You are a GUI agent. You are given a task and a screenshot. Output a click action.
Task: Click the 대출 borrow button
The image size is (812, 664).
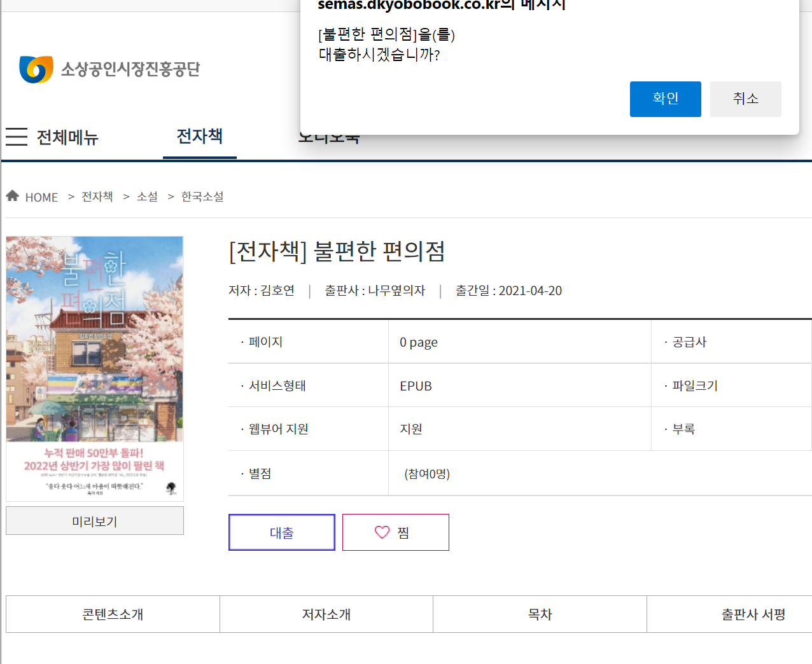[282, 532]
